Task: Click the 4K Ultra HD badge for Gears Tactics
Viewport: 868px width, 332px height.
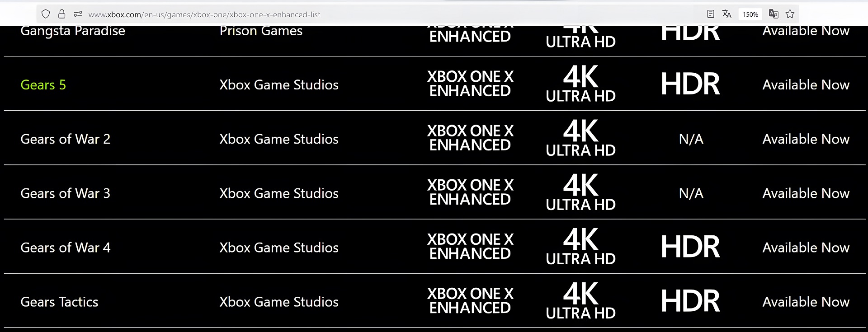Action: pyautogui.click(x=580, y=301)
